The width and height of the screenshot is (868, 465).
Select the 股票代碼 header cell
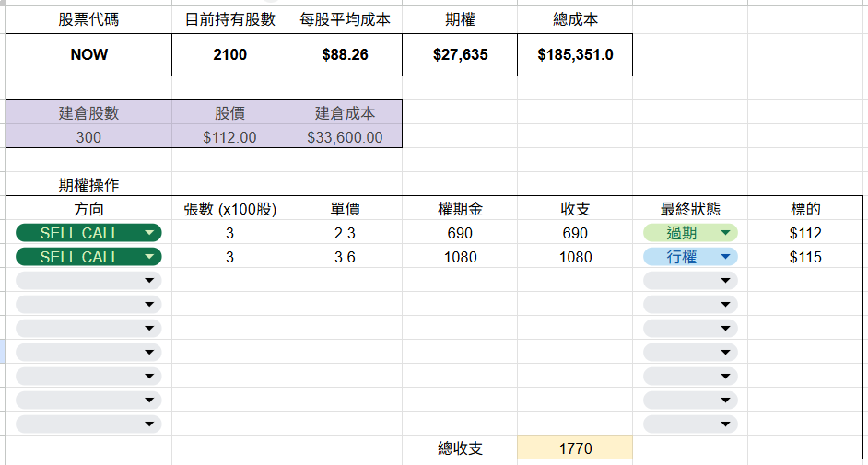pos(88,19)
